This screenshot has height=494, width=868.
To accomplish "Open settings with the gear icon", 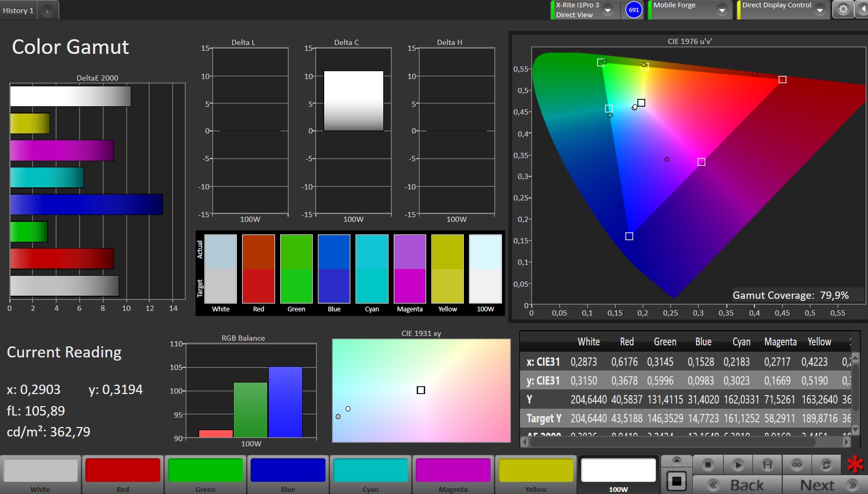I will coord(843,9).
